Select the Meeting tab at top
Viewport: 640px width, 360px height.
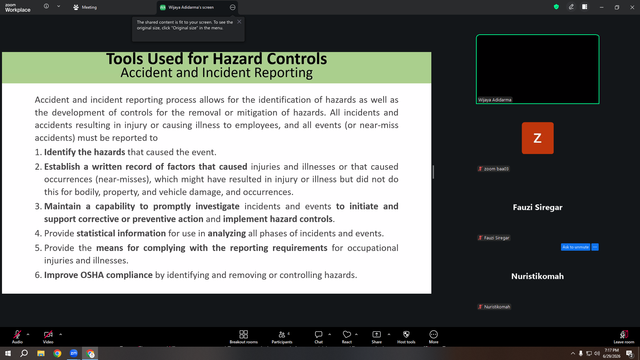tap(85, 7)
